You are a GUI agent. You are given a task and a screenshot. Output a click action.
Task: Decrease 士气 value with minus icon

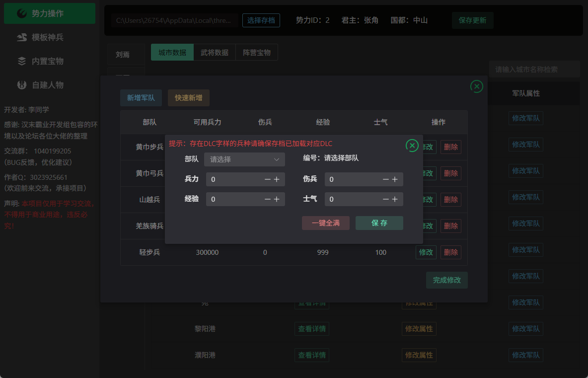point(385,199)
